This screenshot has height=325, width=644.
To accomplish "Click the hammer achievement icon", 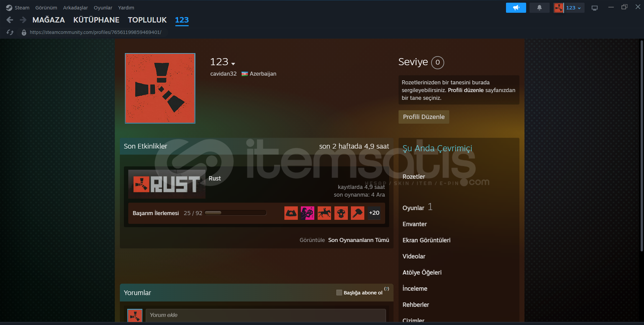I will [357, 213].
